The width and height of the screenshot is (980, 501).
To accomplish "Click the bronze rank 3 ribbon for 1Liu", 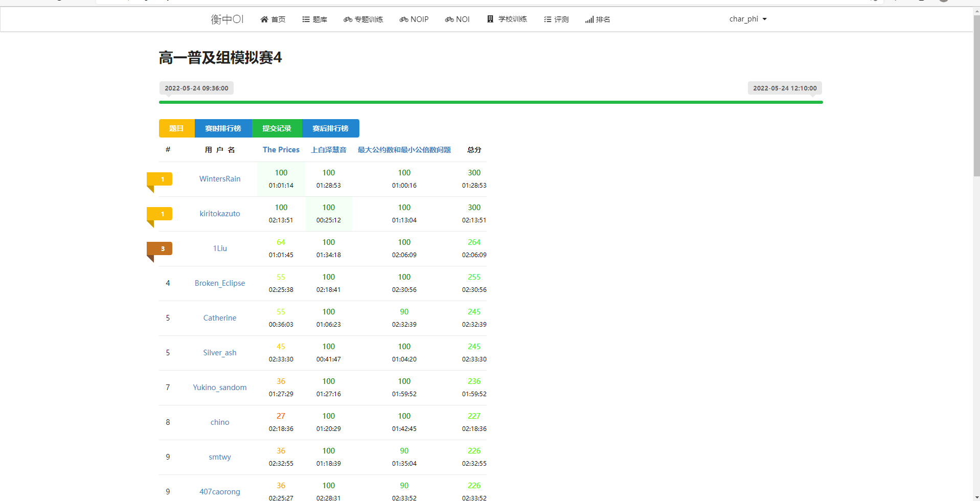I will (159, 252).
